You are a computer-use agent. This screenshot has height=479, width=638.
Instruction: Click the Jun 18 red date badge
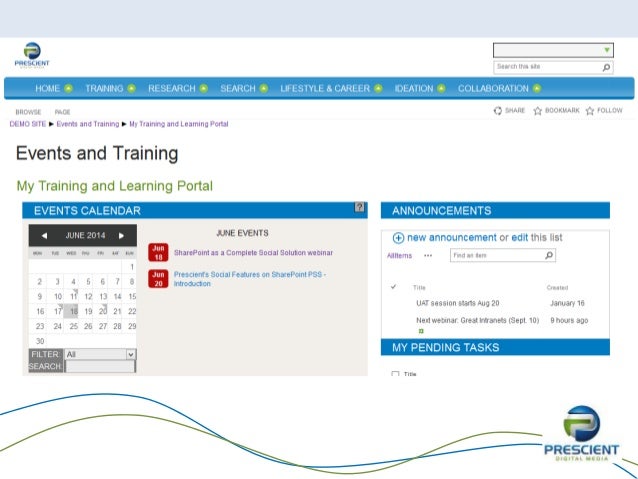coord(158,252)
